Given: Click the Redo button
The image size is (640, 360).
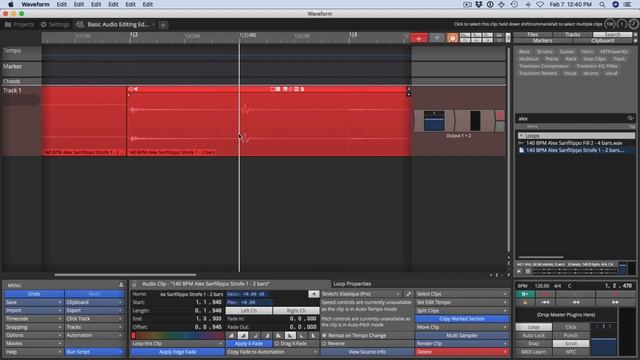Looking at the screenshot, I should point(94,294).
